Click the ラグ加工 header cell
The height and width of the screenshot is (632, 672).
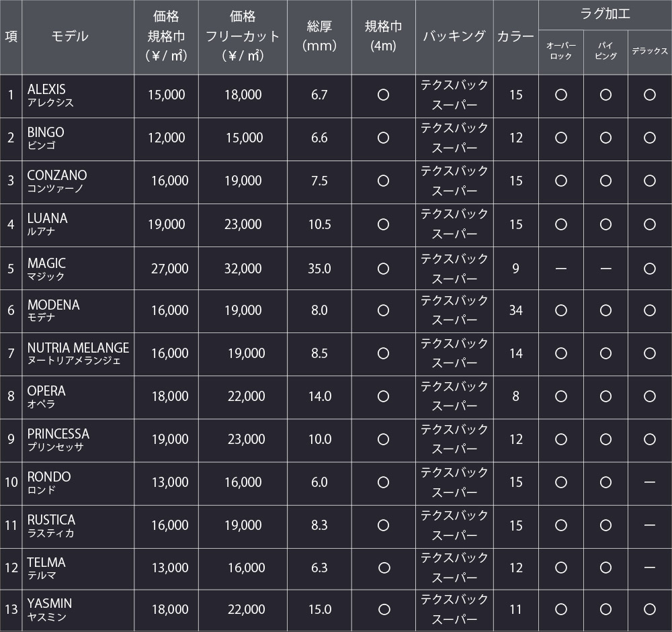[605, 13]
